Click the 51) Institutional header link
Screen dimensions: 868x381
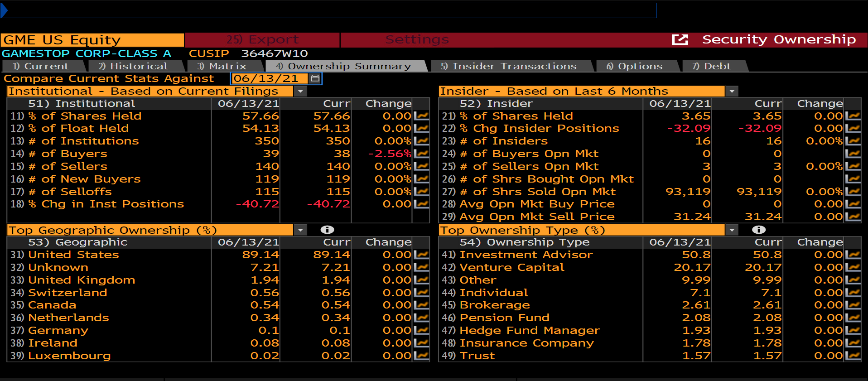(x=82, y=104)
